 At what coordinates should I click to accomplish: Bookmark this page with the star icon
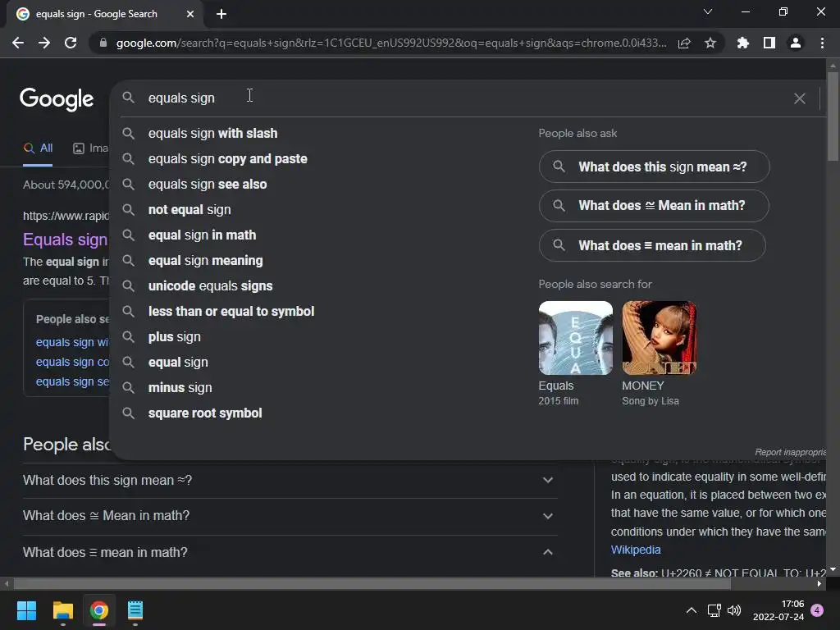710,43
